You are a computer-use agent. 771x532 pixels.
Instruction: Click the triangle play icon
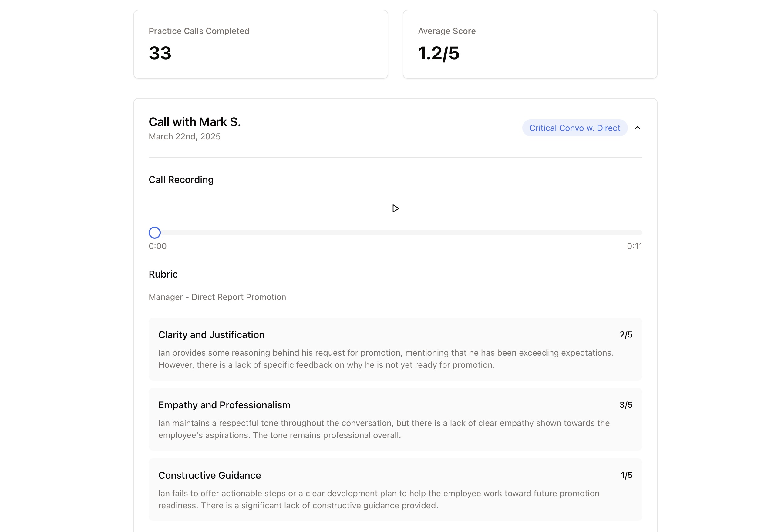coord(395,208)
